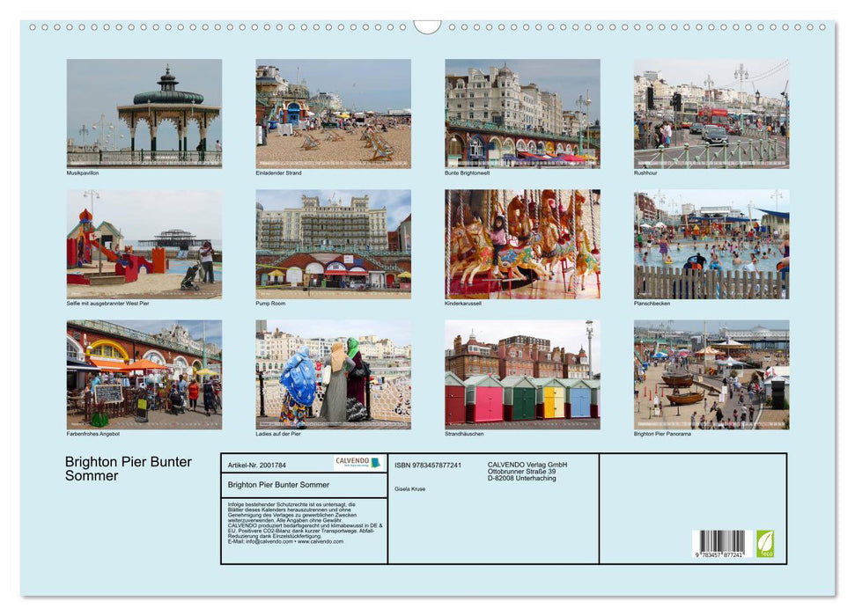Click the Gisela Kruse author name
855x616 pixels.
(x=411, y=488)
